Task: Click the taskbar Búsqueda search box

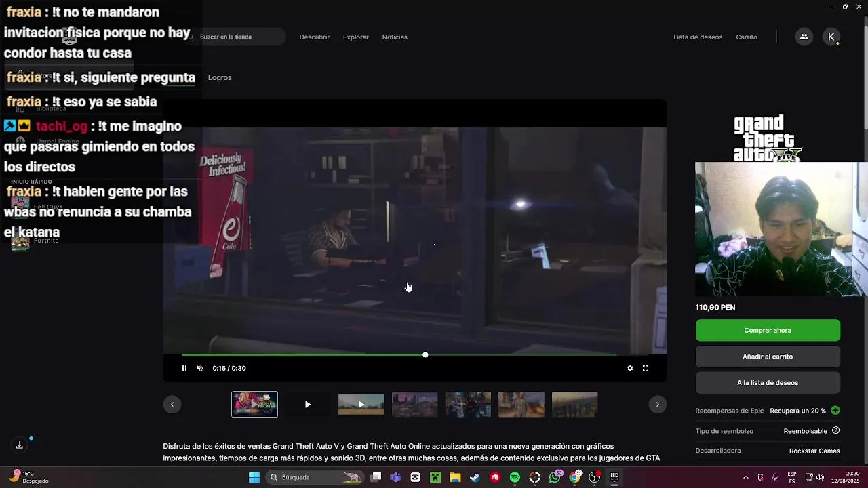Action: [315, 477]
